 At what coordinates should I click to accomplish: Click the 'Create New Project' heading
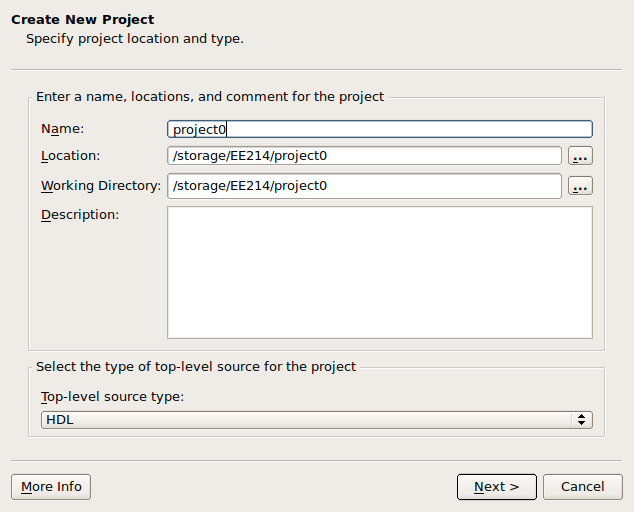pyautogui.click(x=82, y=19)
